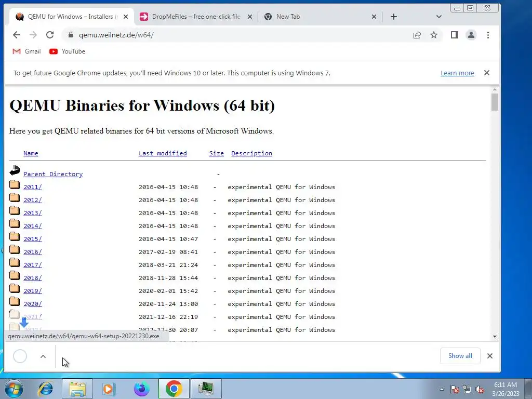Share this page via share icon

click(x=417, y=35)
